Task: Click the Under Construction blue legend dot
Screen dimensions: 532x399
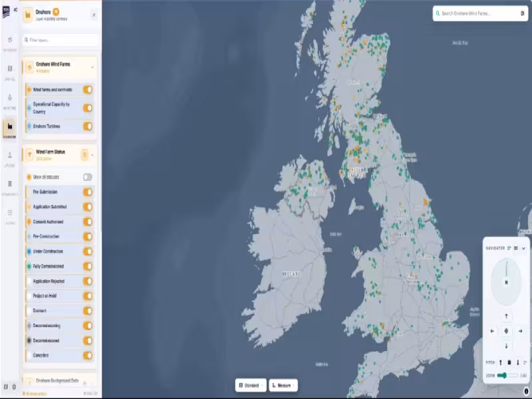Action: pyautogui.click(x=29, y=251)
